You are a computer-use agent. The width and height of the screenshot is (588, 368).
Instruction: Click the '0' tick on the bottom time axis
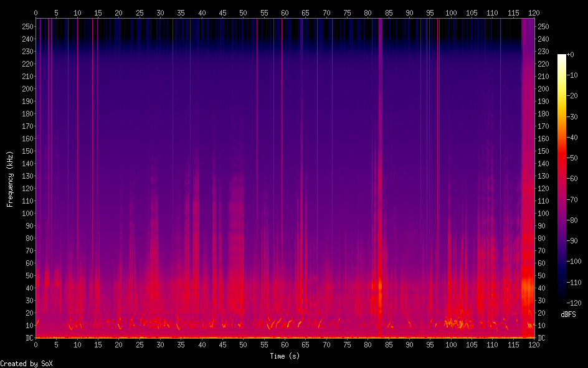point(36,344)
